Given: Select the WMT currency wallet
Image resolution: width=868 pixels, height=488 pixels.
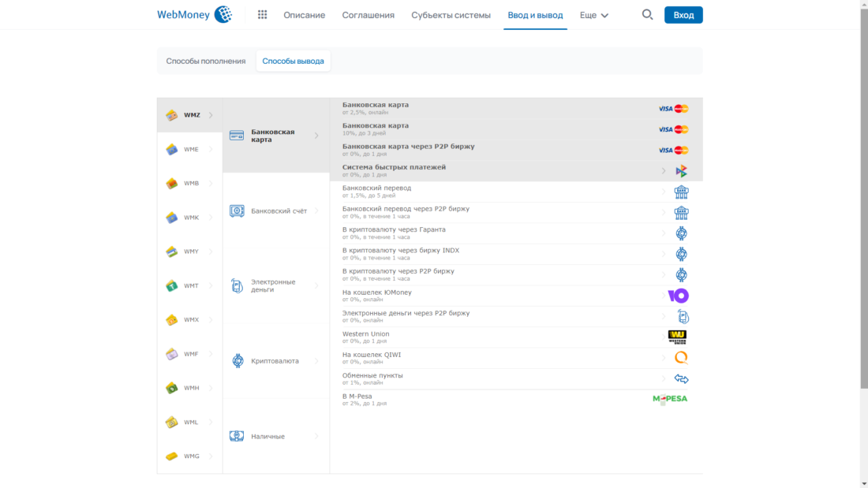Looking at the screenshot, I should tap(189, 285).
